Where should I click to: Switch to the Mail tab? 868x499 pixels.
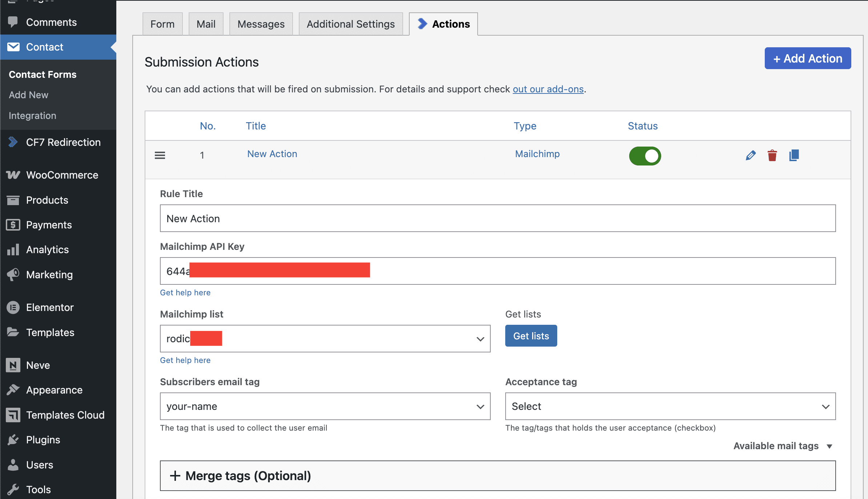206,24
